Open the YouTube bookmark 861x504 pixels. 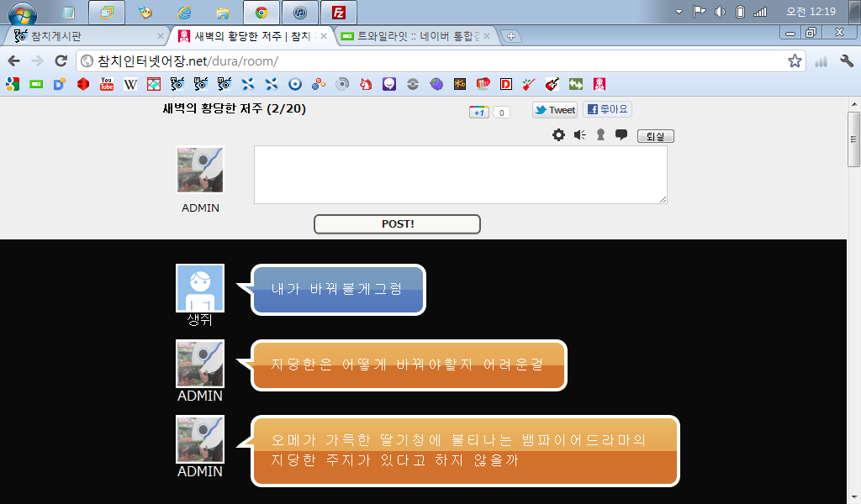107,84
